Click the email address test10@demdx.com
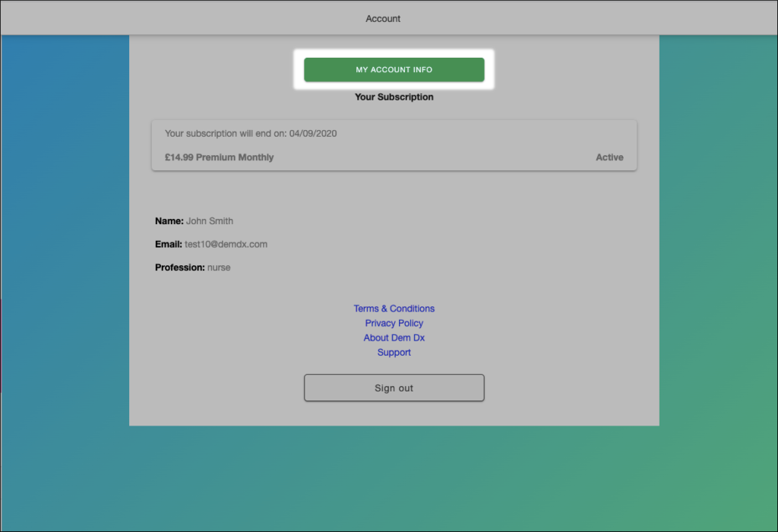The image size is (778, 532). pos(226,245)
